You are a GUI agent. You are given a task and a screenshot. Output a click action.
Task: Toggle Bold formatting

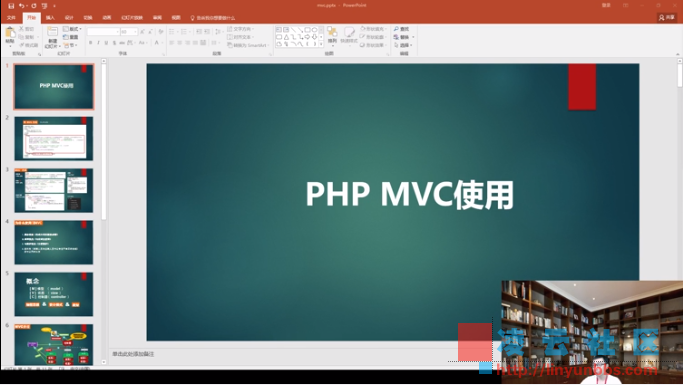pyautogui.click(x=91, y=43)
